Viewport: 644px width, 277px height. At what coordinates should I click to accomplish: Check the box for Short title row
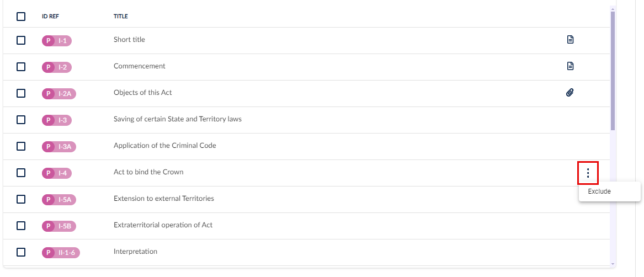[21, 40]
